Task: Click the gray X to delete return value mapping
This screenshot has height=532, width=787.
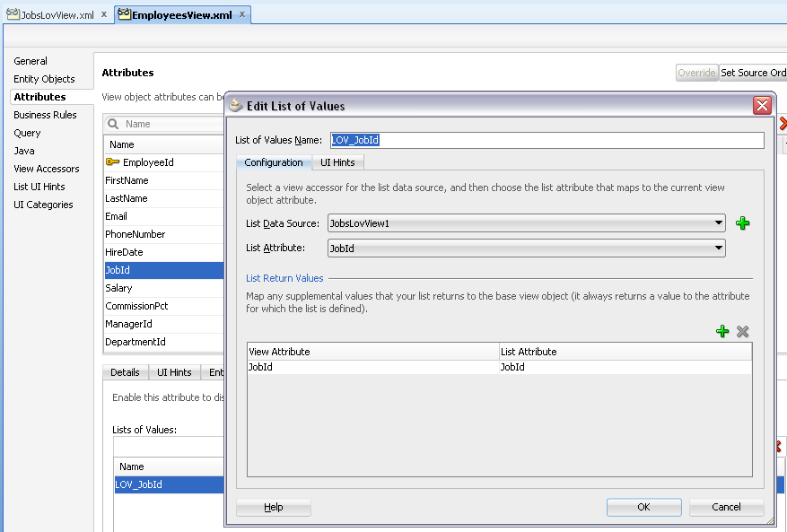Action: tap(742, 331)
